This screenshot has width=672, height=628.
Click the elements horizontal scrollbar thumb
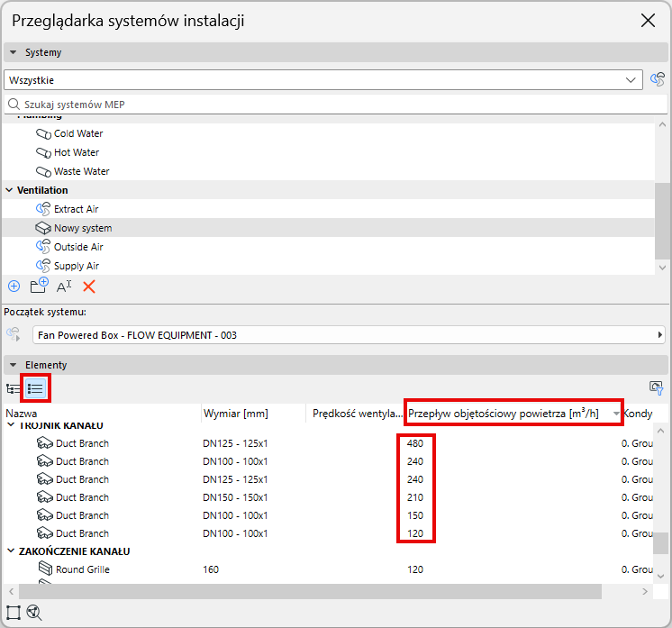click(x=310, y=592)
